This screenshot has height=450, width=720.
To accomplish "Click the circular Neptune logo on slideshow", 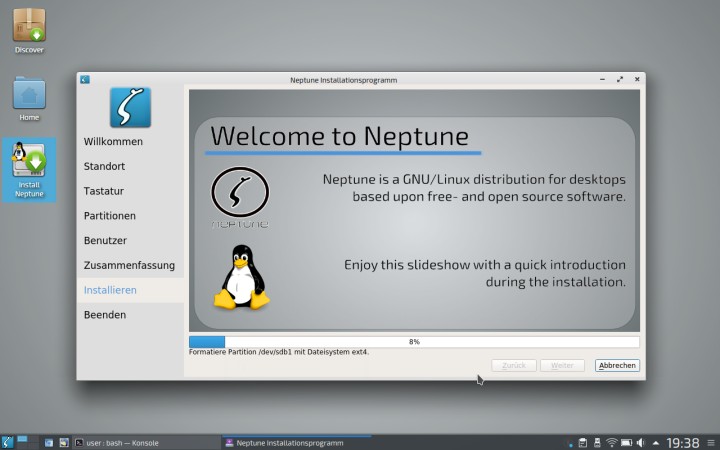I will point(240,192).
